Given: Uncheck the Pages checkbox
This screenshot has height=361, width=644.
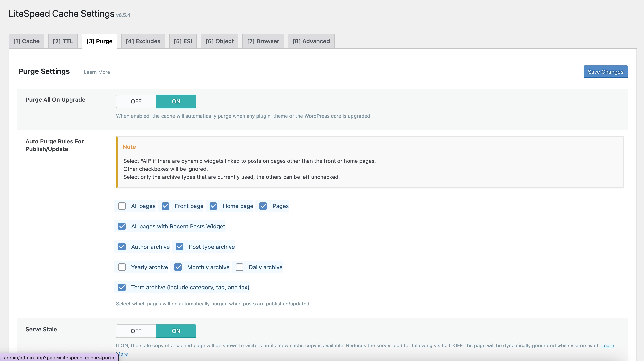Looking at the screenshot, I should click(263, 206).
